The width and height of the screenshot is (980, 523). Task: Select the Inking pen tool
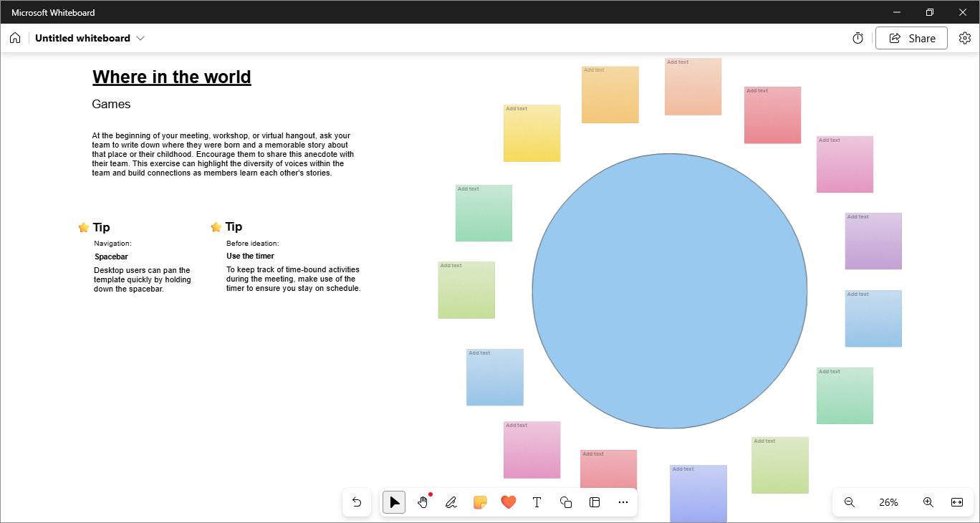pyautogui.click(x=451, y=502)
